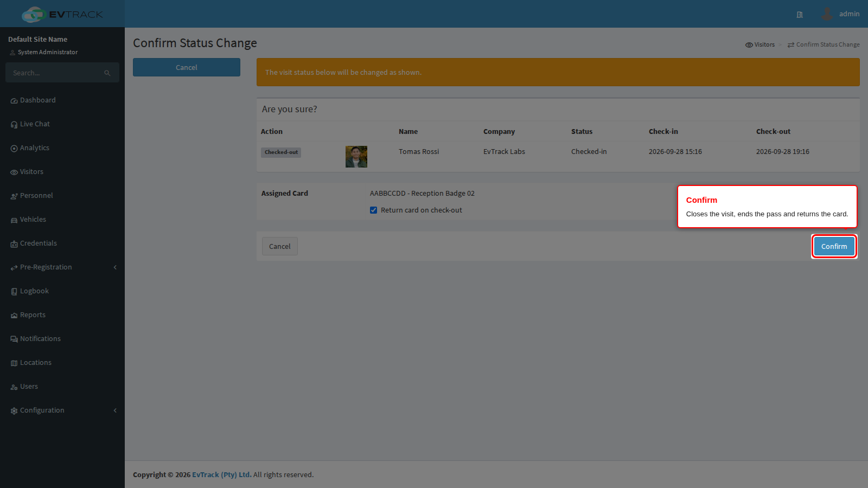Click check-in time 2026-09-28 15:16
Viewport: 868px width, 488px height.
coord(675,152)
